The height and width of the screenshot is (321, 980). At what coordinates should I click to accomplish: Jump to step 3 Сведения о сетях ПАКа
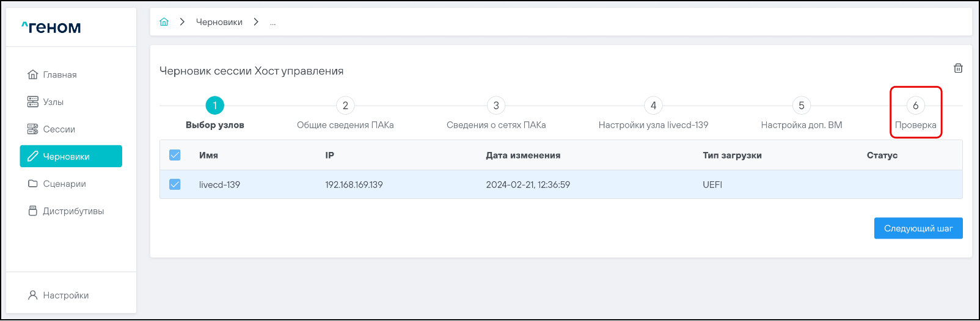496,106
